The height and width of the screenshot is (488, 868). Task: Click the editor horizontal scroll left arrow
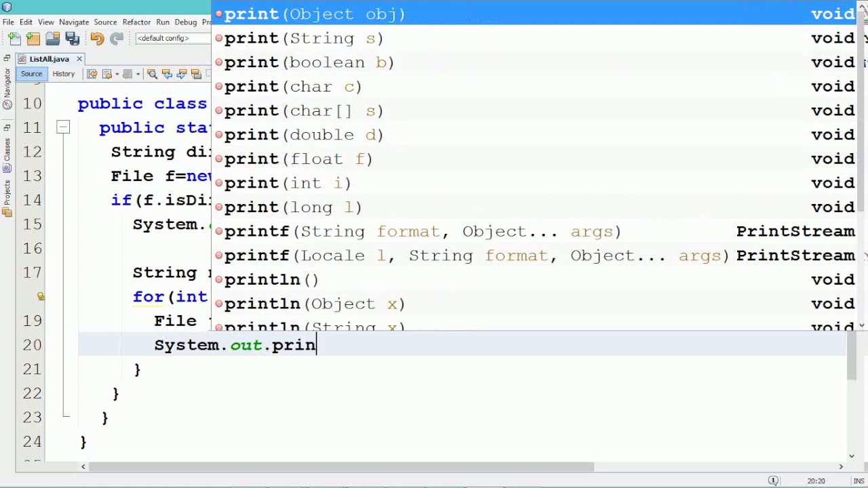83,466
